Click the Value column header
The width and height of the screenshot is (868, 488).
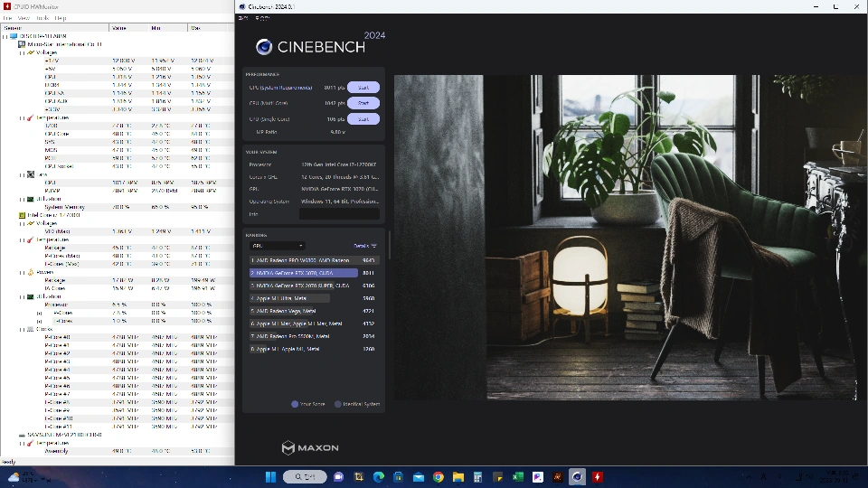129,28
